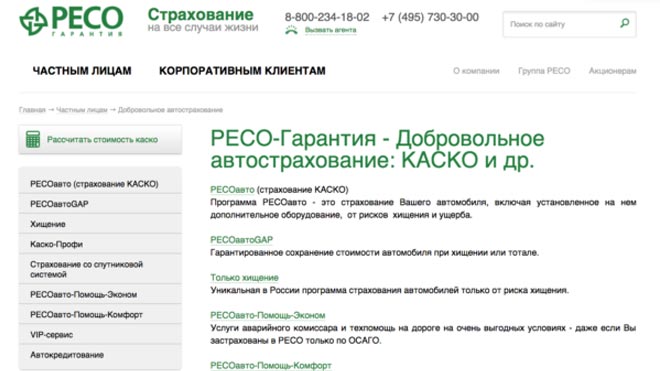660x371 pixels.
Task: Open VIP-сервис sidebar item
Action: pyautogui.click(x=100, y=335)
